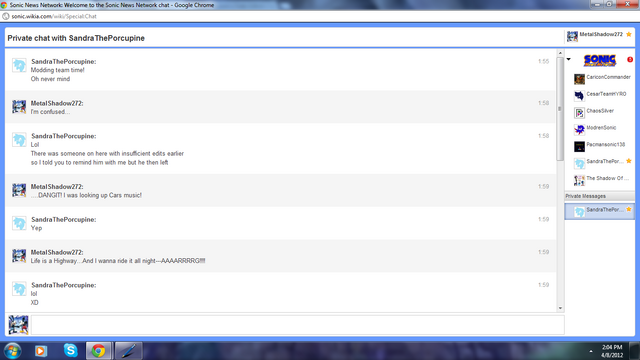Collapse the main chat user list arrow
This screenshot has width=640, height=360.
pos(569,60)
